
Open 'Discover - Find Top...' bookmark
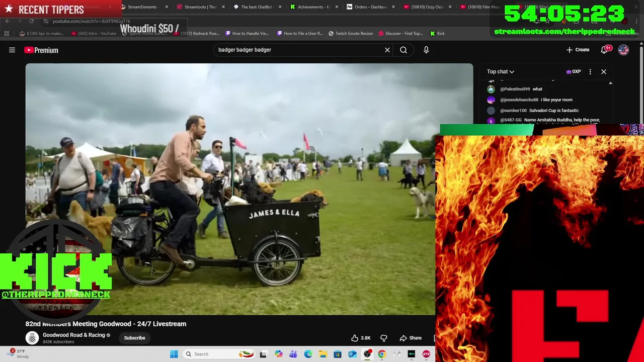tap(400, 34)
